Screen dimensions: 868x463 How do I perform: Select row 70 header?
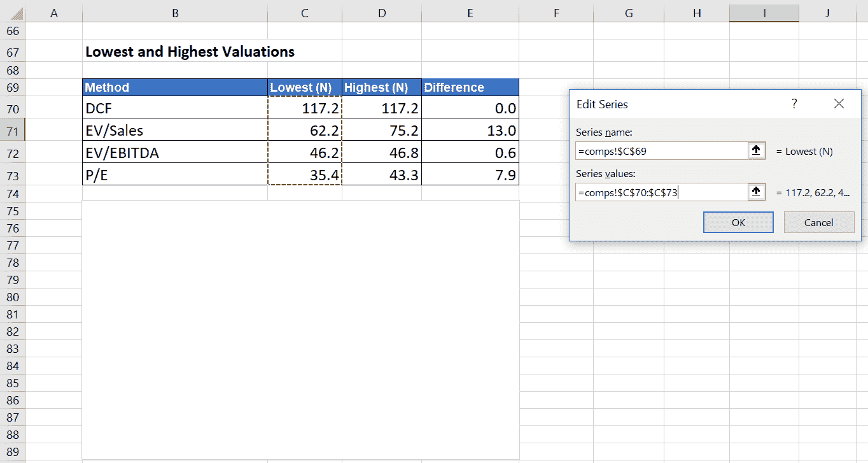point(13,108)
